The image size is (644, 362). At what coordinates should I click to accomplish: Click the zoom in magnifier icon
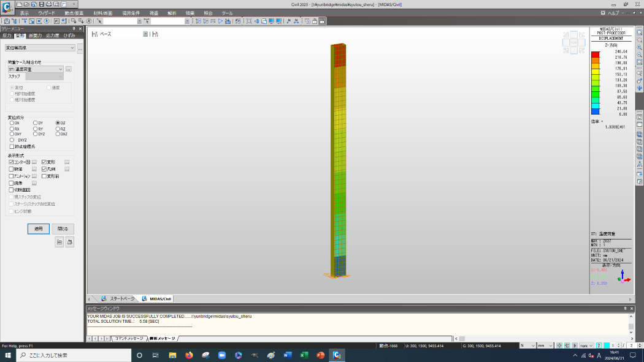tap(640, 48)
